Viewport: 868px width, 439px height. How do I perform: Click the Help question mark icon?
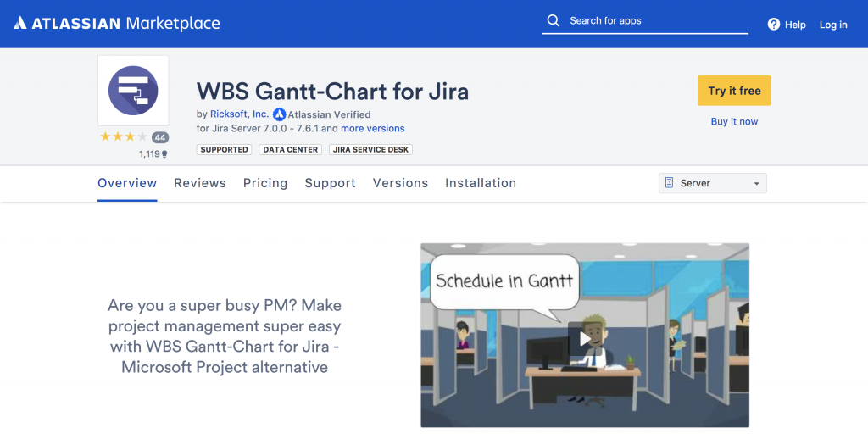pyautogui.click(x=774, y=25)
